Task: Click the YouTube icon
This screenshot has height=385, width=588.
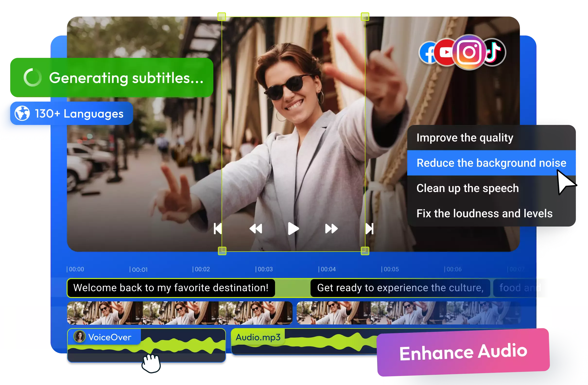Action: 446,52
